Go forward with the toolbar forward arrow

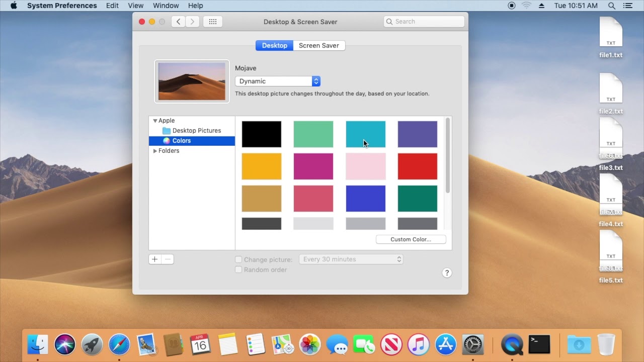(192, 22)
